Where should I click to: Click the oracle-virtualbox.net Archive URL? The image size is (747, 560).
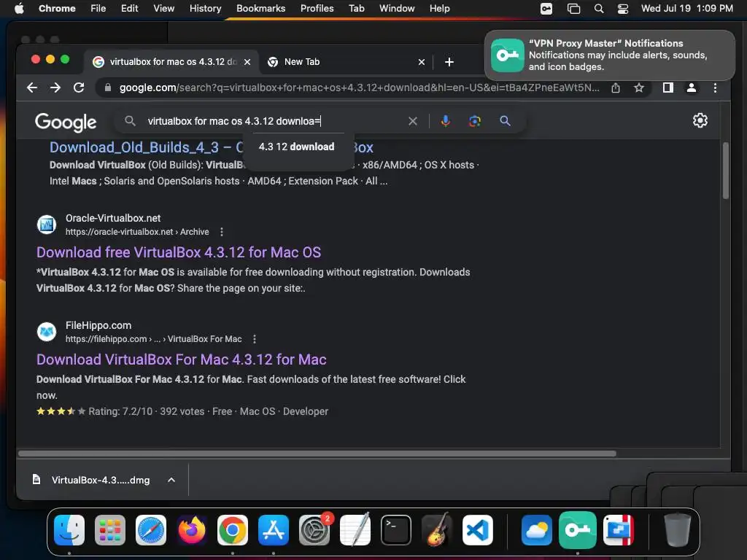click(x=137, y=232)
